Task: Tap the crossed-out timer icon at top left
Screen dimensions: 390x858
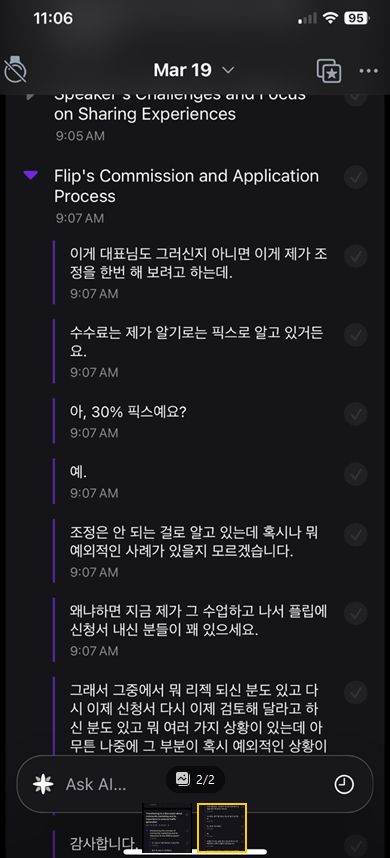Action: 15,71
